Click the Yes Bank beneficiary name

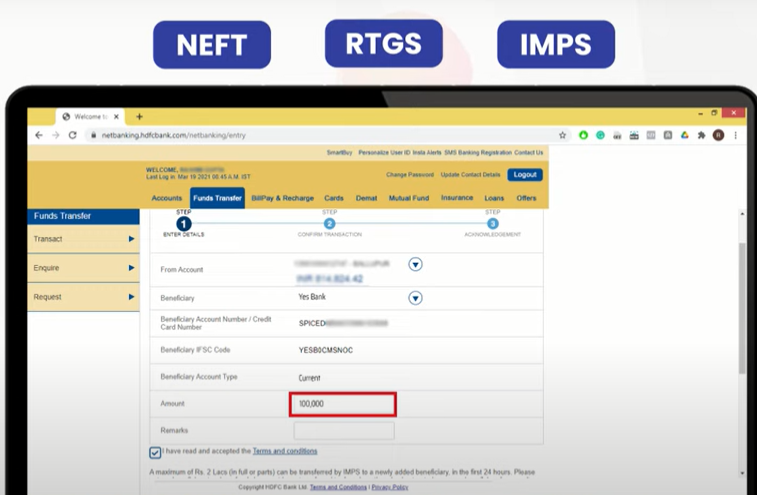coord(312,297)
